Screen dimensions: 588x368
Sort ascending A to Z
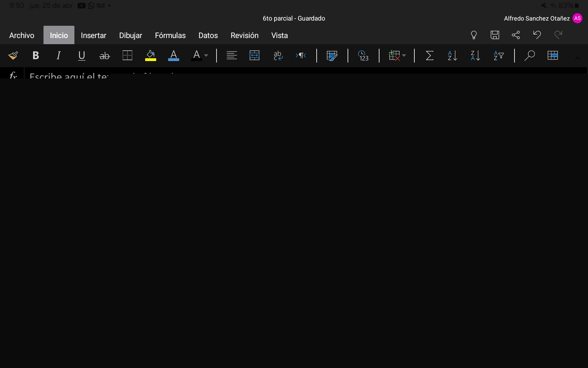pyautogui.click(x=452, y=56)
